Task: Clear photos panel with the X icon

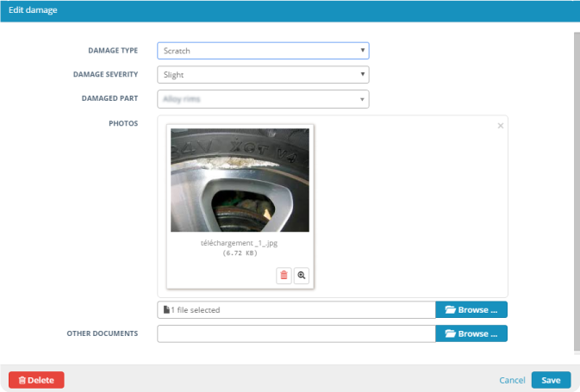Action: click(x=501, y=126)
